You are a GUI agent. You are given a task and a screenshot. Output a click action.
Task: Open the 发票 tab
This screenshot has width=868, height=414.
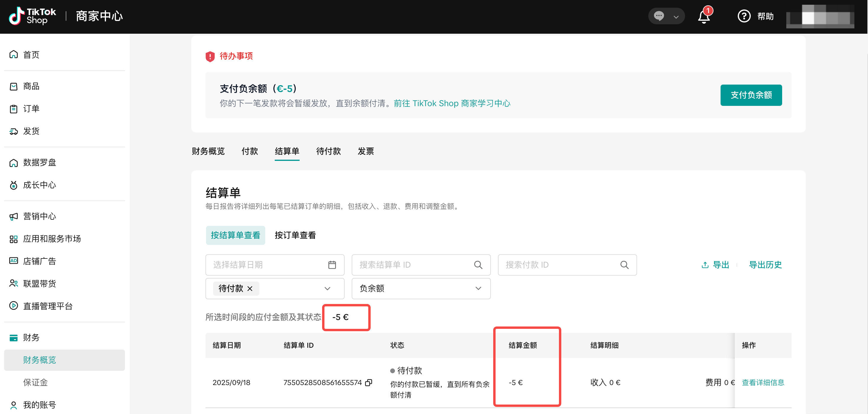(366, 151)
